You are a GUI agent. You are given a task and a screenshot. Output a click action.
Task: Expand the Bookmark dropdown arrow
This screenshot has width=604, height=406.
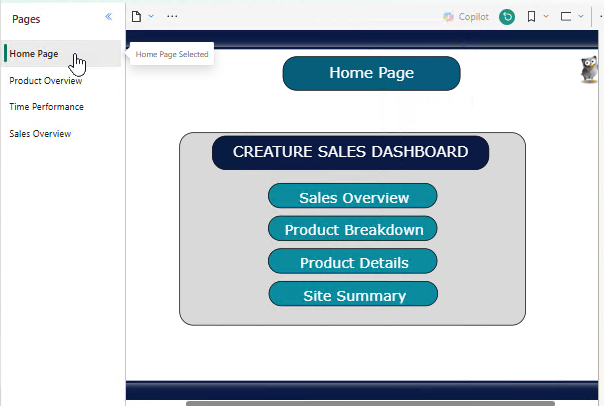click(x=546, y=16)
